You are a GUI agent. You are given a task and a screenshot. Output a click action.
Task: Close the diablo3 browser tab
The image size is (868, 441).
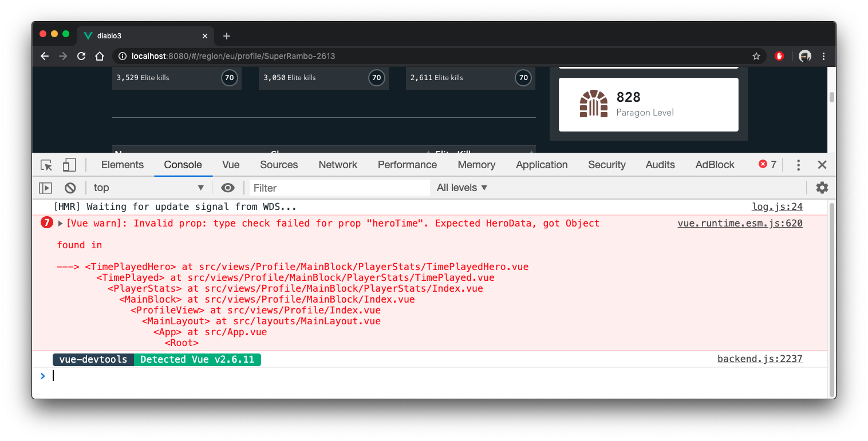pos(205,36)
